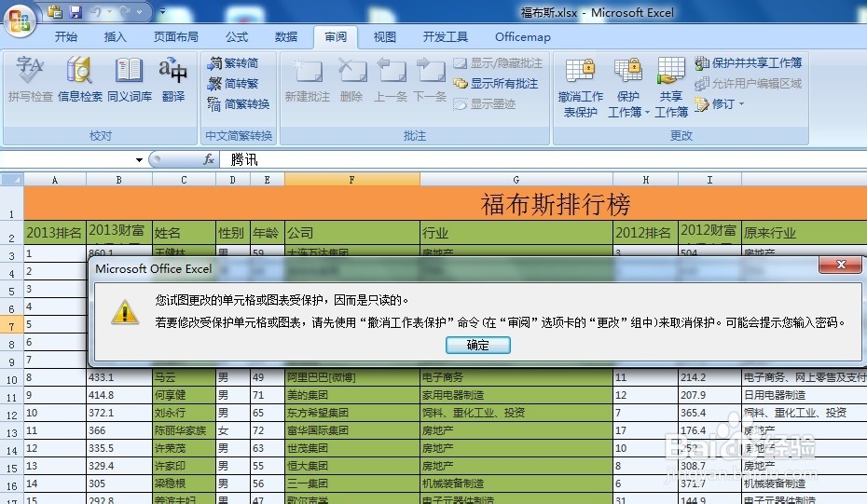This screenshot has height=504, width=867.
Task: Open the Officemap tab
Action: [522, 37]
